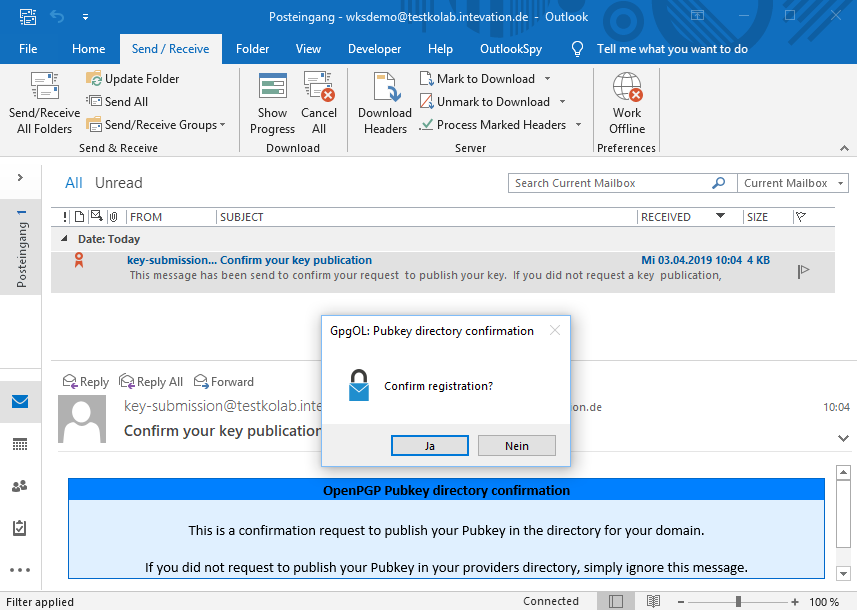Open the Folder ribbon tab

(x=252, y=49)
